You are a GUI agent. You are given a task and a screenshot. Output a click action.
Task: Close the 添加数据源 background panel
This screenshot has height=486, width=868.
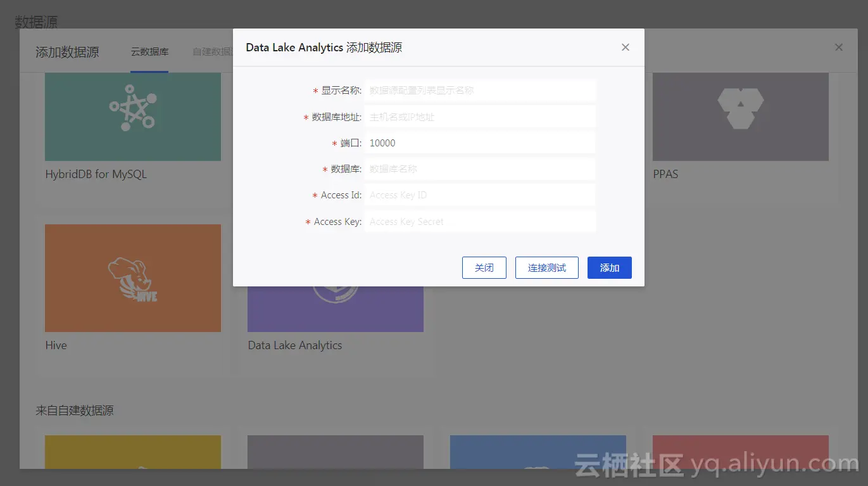(839, 48)
